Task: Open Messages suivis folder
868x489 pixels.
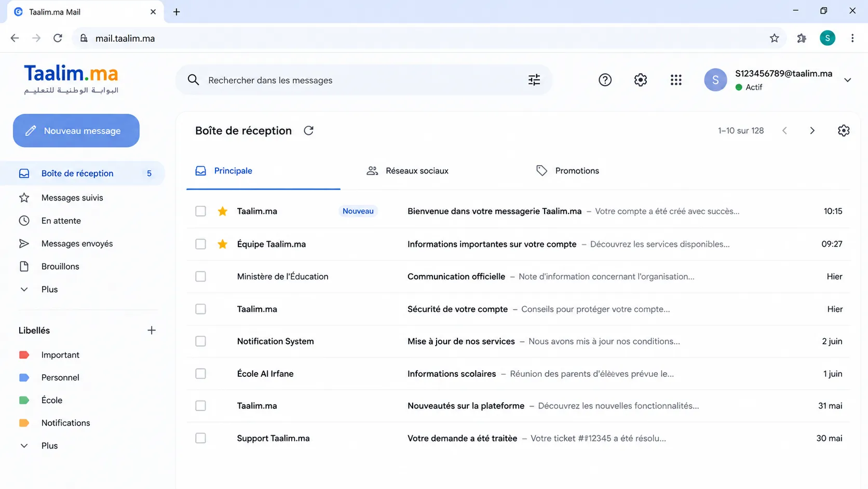Action: 72,198
